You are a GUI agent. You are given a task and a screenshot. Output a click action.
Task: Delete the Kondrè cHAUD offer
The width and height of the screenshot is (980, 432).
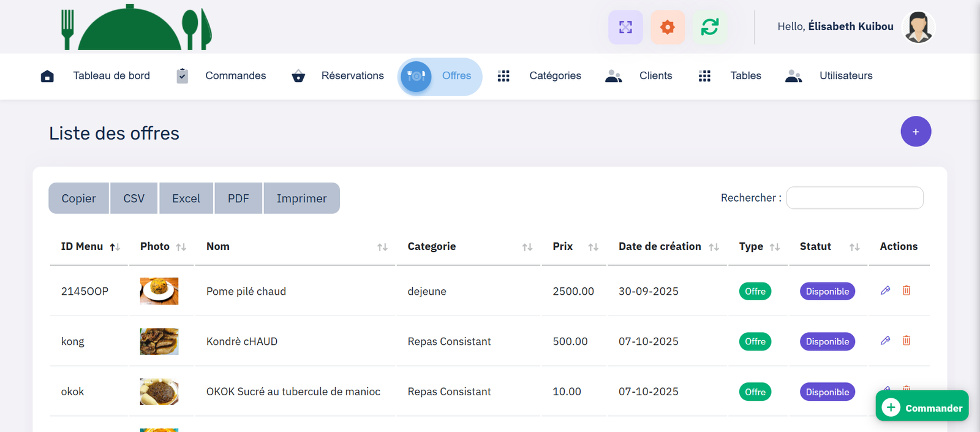coord(907,341)
